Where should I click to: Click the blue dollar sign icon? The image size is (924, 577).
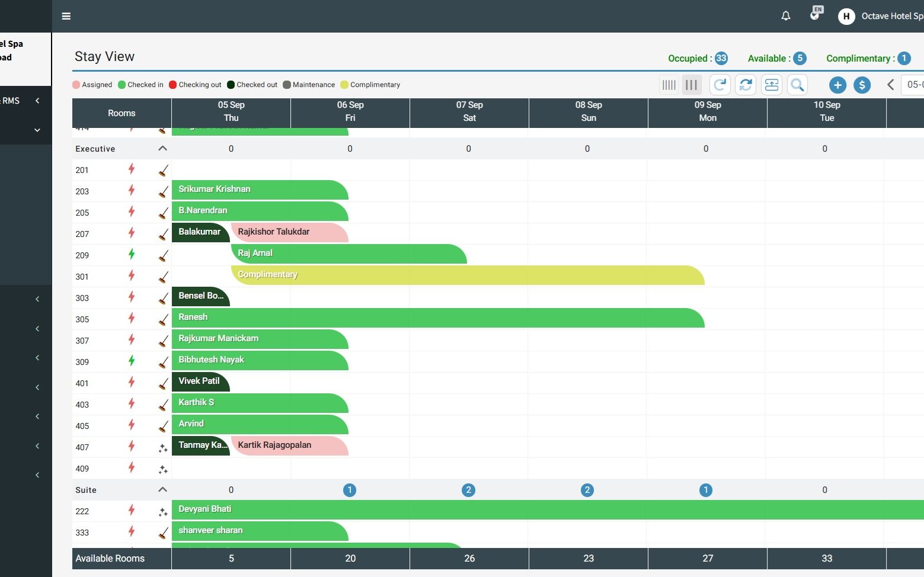(x=862, y=85)
